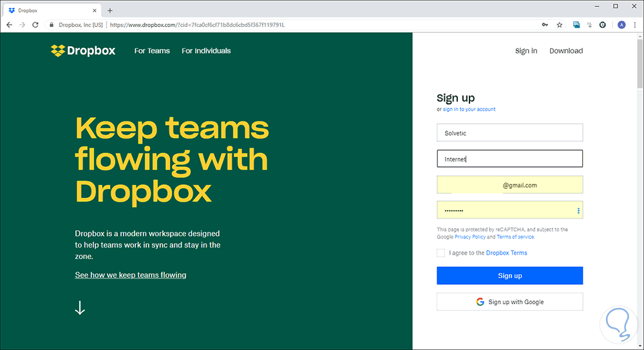Click the Dropbox logo
This screenshot has width=644, height=350.
83,50
